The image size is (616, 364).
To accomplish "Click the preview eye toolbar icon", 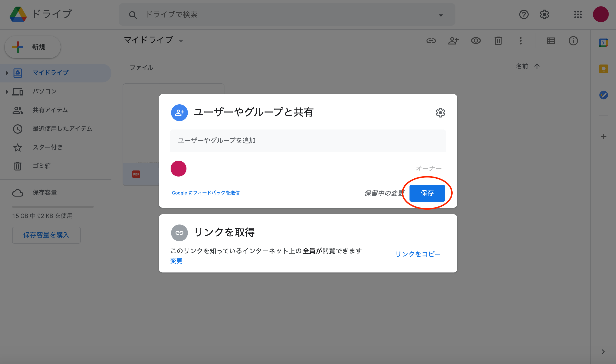I will [476, 41].
